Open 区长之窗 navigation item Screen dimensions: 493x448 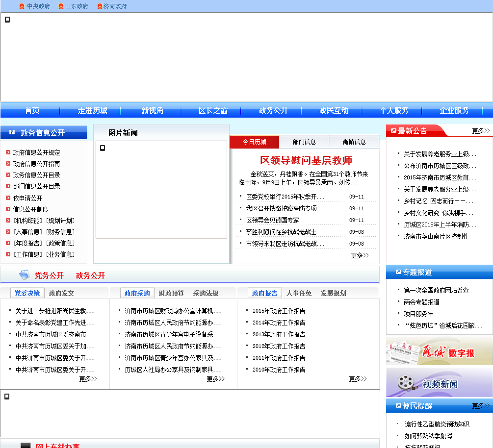213,111
